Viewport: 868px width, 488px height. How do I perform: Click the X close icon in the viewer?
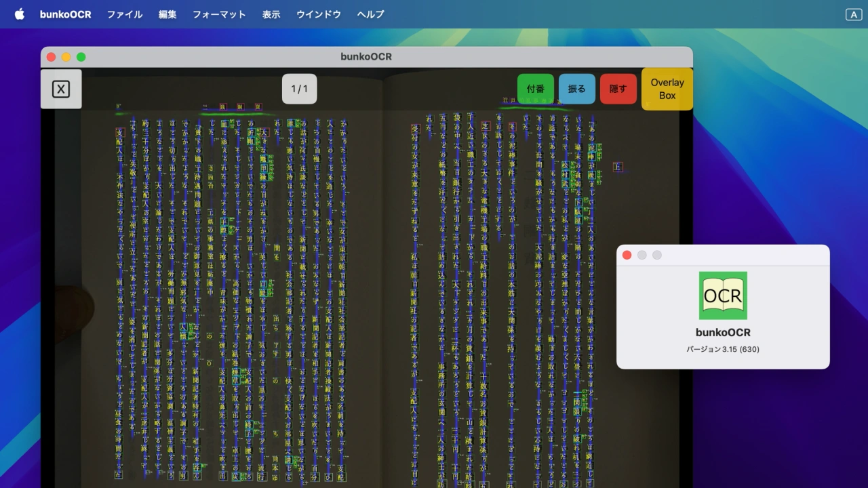tap(61, 89)
